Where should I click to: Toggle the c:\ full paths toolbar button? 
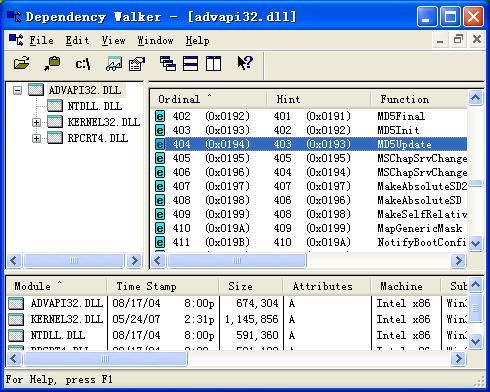tap(83, 63)
